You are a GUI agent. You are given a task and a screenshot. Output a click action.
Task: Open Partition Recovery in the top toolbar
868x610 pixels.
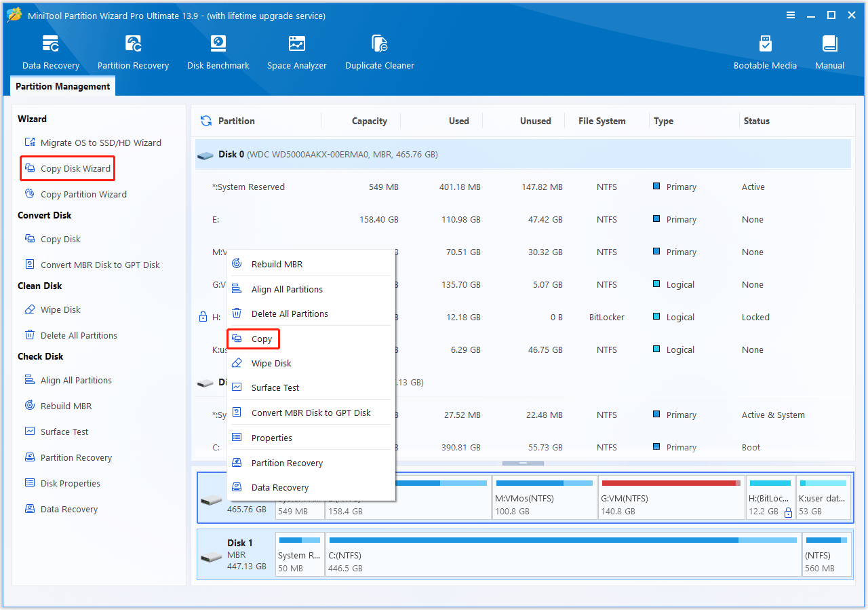coord(133,53)
